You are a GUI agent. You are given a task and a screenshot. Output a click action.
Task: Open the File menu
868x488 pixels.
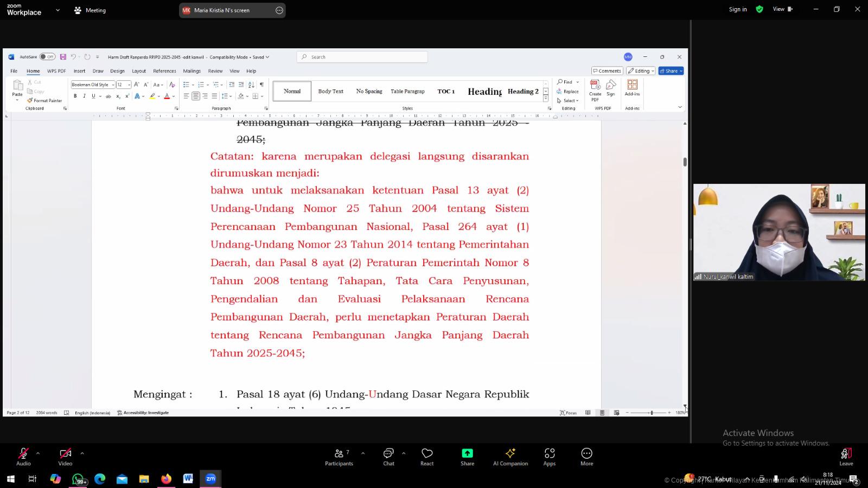click(14, 71)
